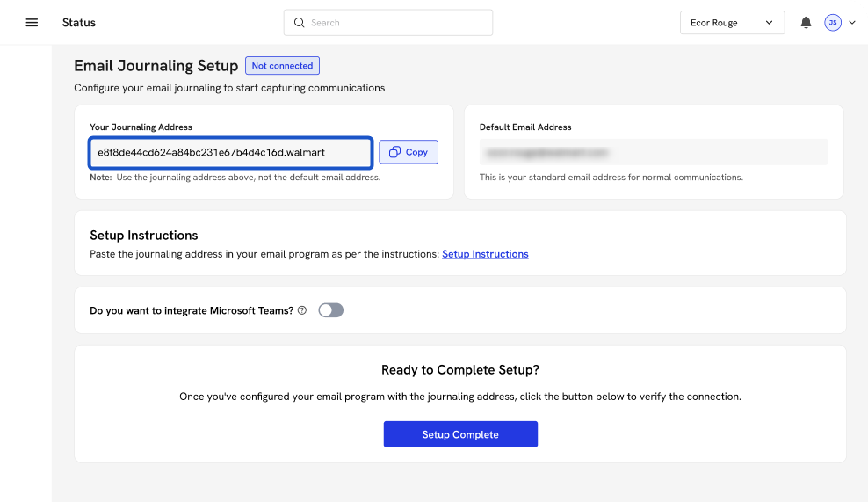Click the Not connected status badge
The width and height of the screenshot is (868, 502).
point(282,66)
